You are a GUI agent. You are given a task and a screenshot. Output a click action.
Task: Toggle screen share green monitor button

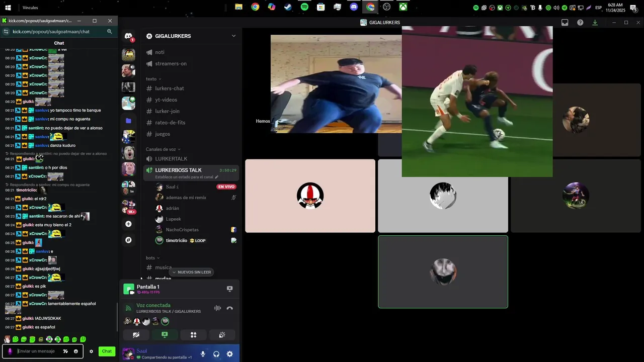(x=165, y=335)
